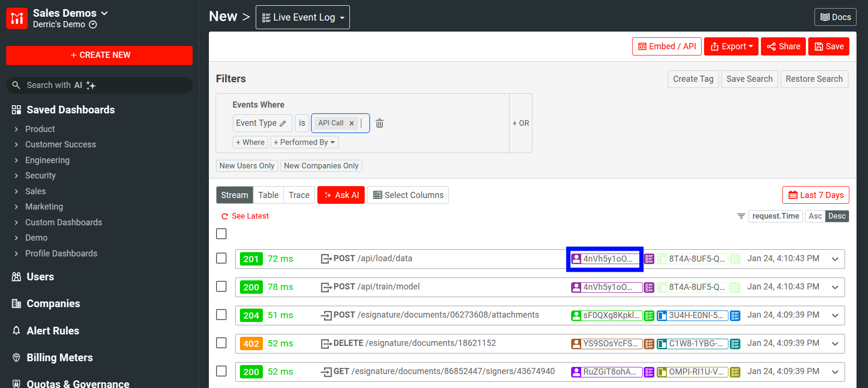This screenshot has width=868, height=388.
Task: Switch to the Table view tab
Action: (268, 195)
